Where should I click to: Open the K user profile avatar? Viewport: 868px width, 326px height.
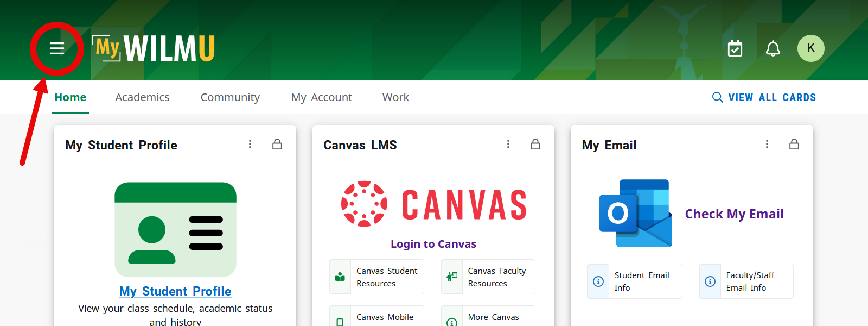coord(811,48)
